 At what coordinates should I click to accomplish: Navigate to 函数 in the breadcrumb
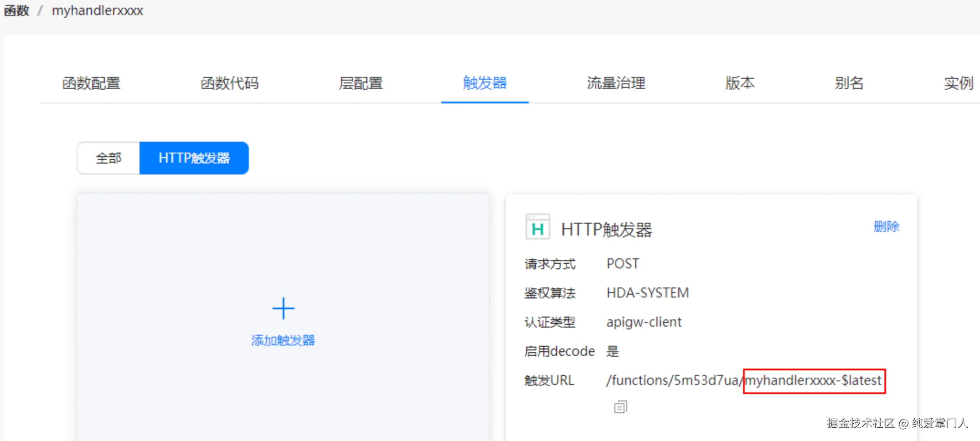(x=16, y=10)
